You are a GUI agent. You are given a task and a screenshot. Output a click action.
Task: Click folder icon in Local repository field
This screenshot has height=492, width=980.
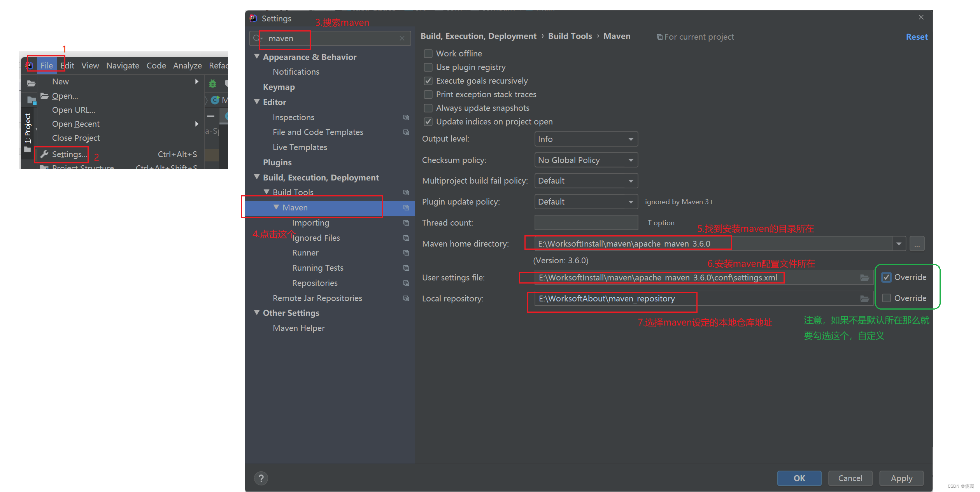[864, 299]
